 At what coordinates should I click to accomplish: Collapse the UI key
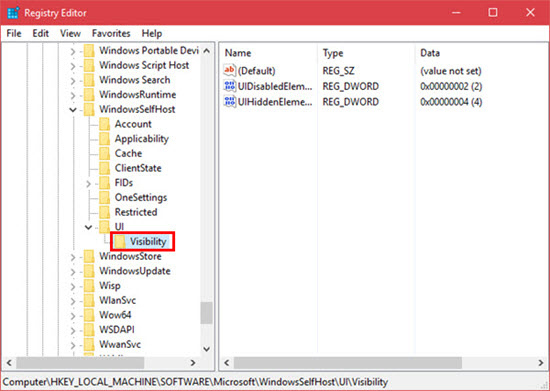(x=88, y=227)
